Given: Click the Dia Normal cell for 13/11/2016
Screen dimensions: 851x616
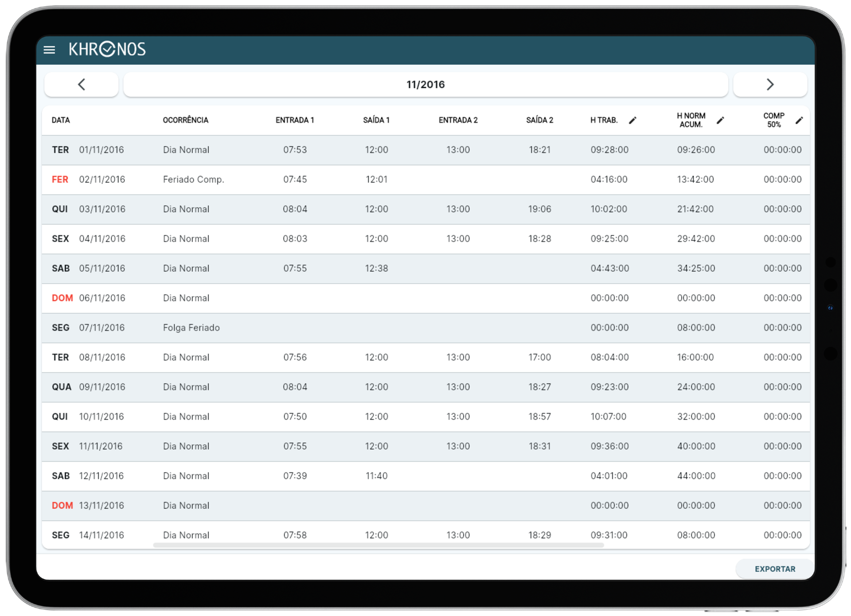Looking at the screenshot, I should 186,505.
